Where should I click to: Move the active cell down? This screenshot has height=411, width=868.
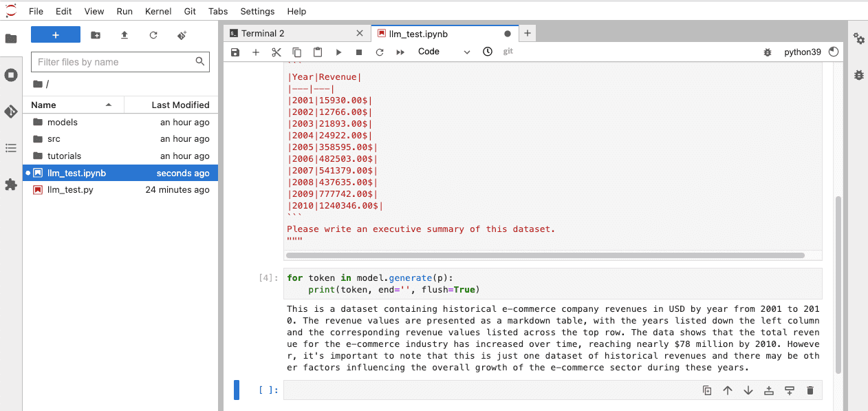point(748,390)
